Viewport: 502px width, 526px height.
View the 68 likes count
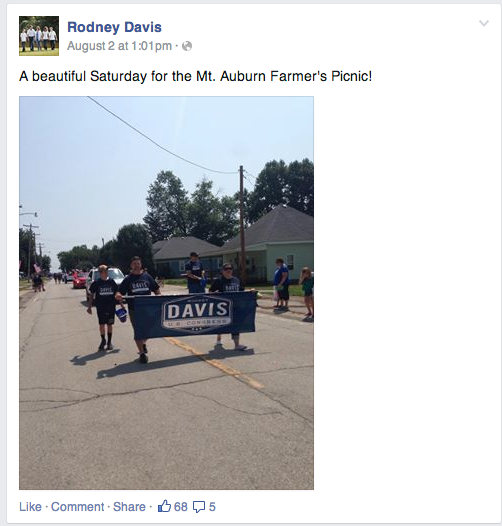coord(181,507)
